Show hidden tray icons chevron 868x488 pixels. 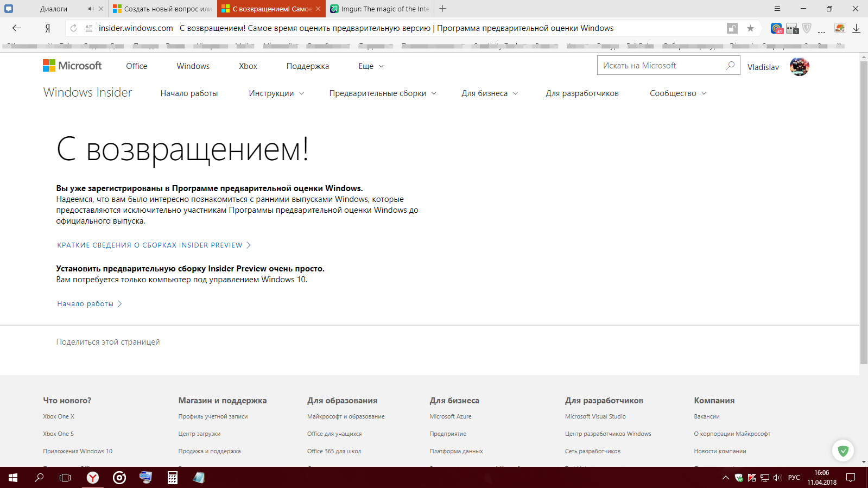click(x=725, y=478)
